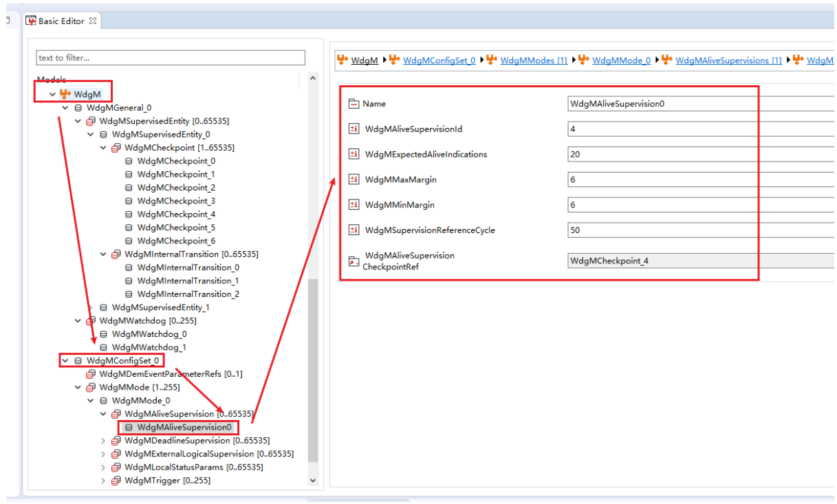
Task: Click the tree filter text box
Action: 171,58
